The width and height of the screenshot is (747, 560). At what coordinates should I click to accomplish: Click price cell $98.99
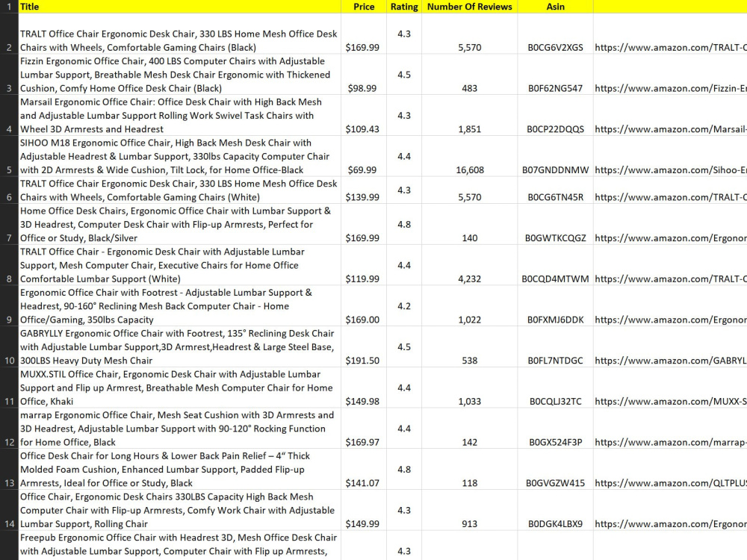[x=364, y=75]
